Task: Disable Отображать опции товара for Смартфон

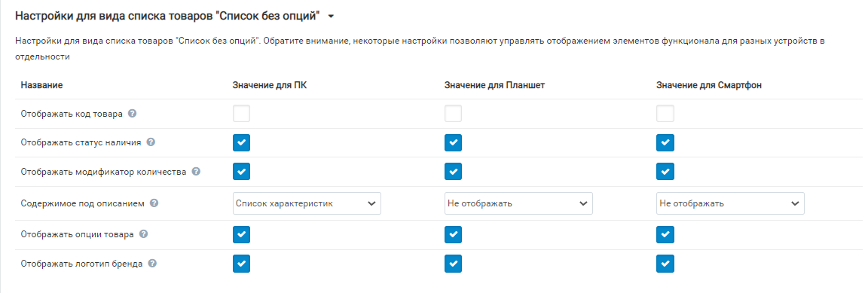Action: pyautogui.click(x=665, y=234)
